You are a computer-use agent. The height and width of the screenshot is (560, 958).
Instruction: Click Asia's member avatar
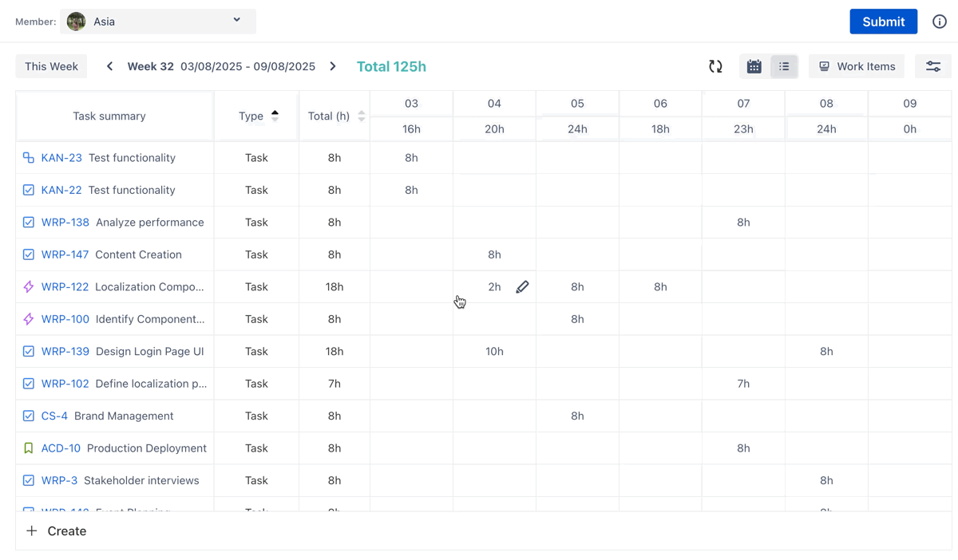tap(77, 22)
